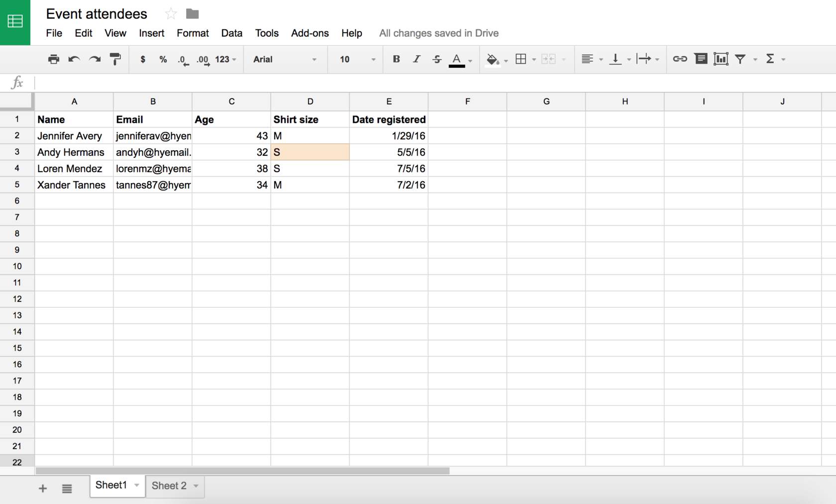Viewport: 836px width, 504px height.
Task: Toggle strikethrough formatting
Action: tap(436, 59)
